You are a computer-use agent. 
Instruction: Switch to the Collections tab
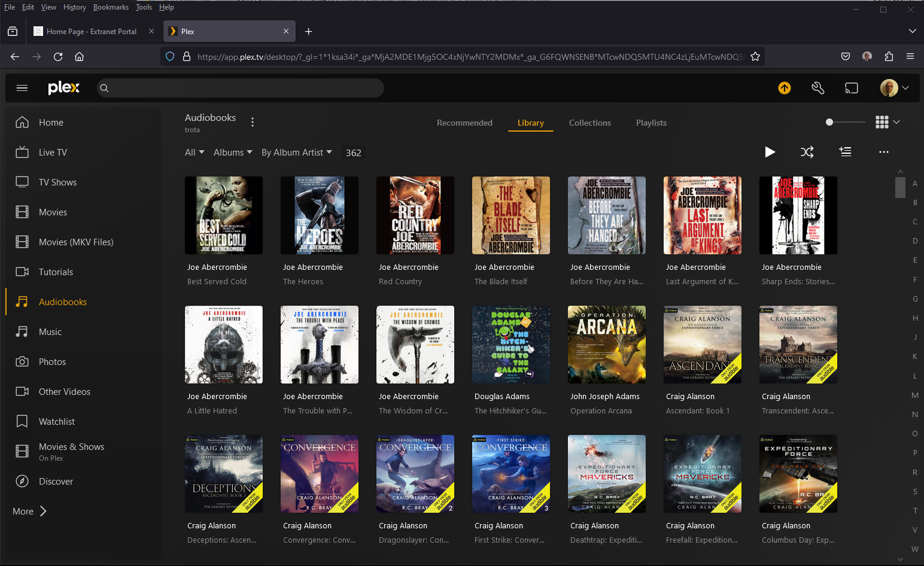pos(590,123)
